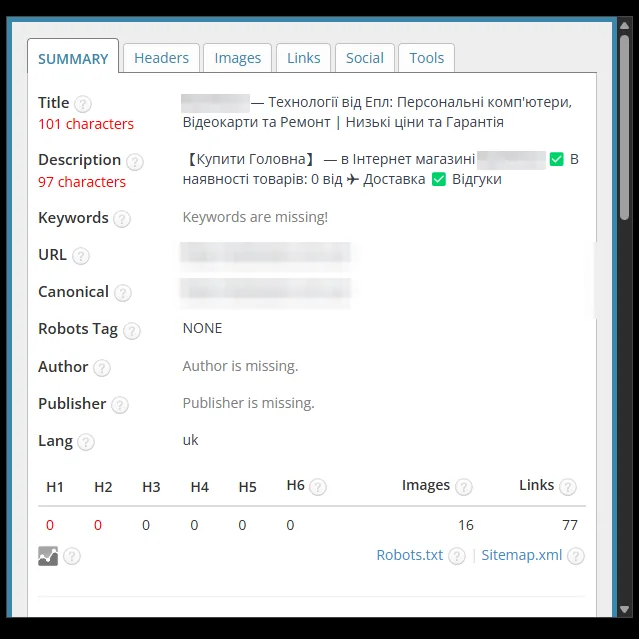Click the help icon next to Keywords
This screenshot has width=639, height=639.
point(122,219)
